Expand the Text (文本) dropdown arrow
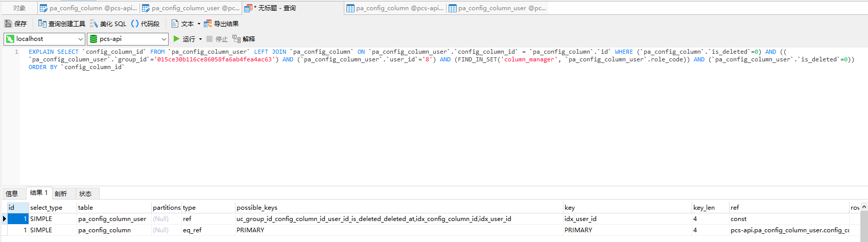The height and width of the screenshot is (242, 868). pyautogui.click(x=199, y=24)
